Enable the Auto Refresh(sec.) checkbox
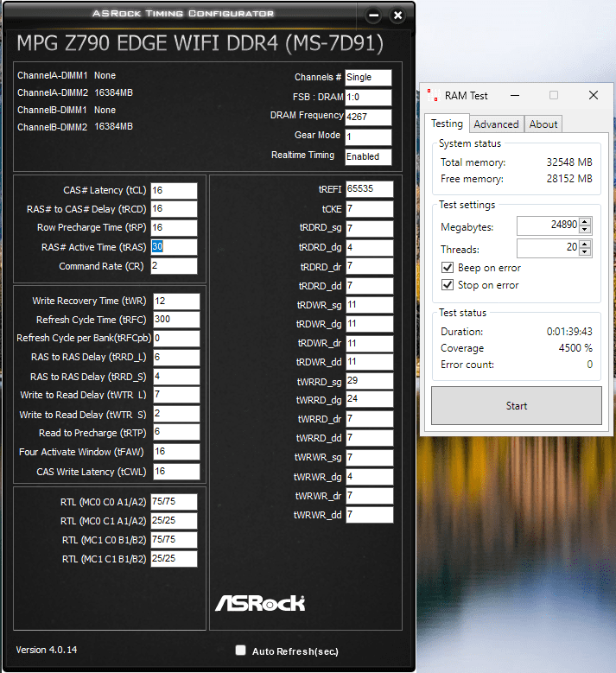Image resolution: width=616 pixels, height=673 pixels. point(240,651)
